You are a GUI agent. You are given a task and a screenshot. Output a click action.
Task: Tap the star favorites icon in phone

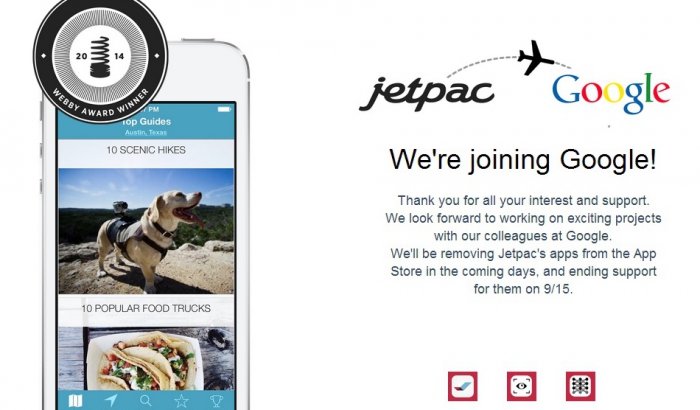[x=181, y=401]
